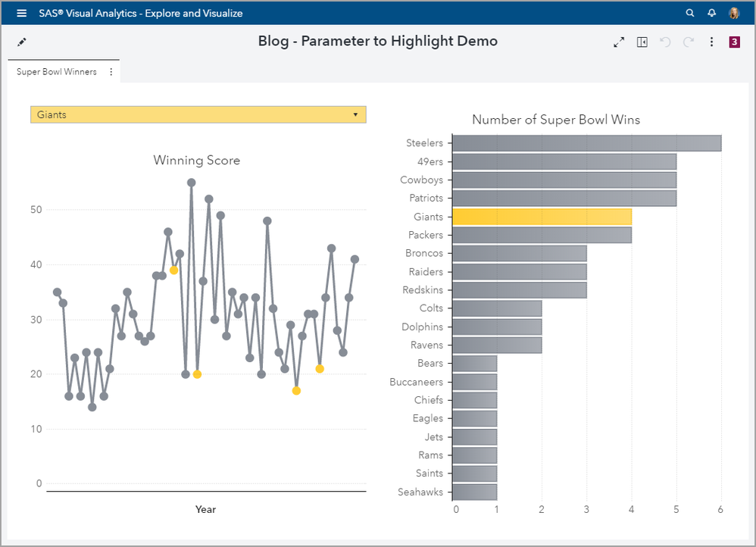756x547 pixels.
Task: Click the highlighted Giants bar
Action: pos(542,217)
